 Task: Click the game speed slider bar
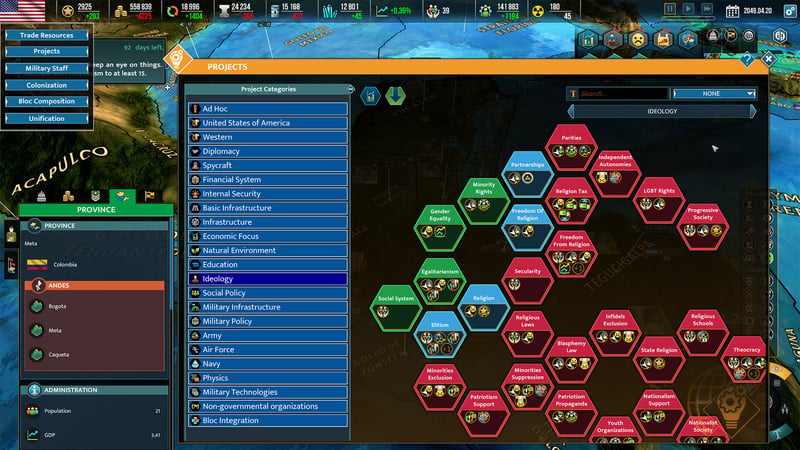[689, 18]
